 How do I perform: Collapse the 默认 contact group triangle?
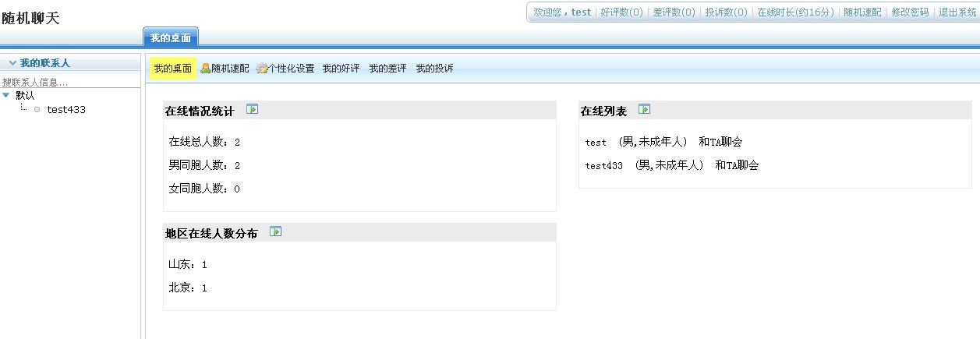pyautogui.click(x=6, y=95)
